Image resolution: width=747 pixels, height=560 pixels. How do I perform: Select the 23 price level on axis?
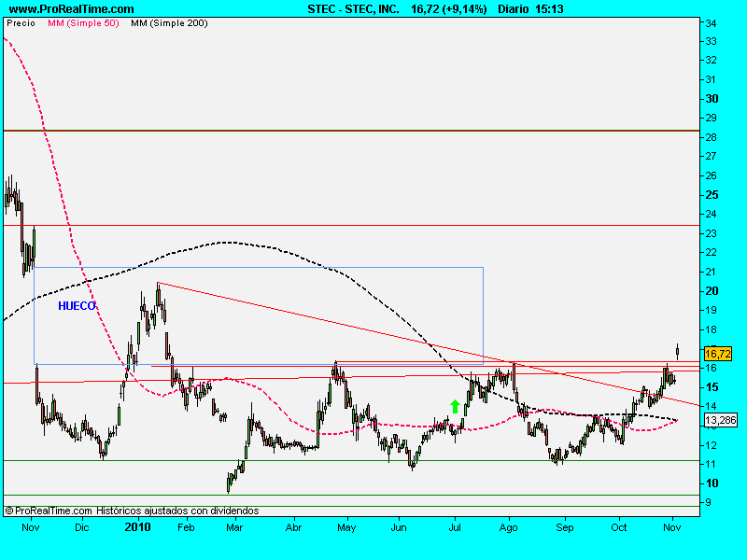712,234
